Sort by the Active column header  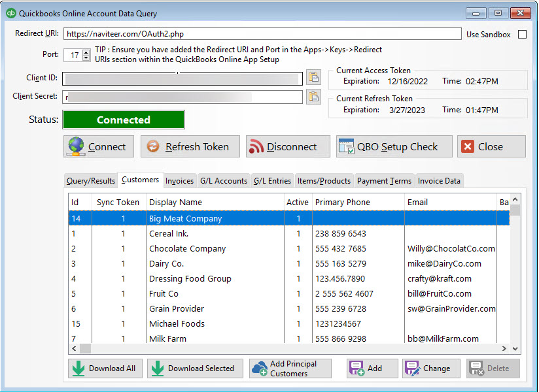298,202
